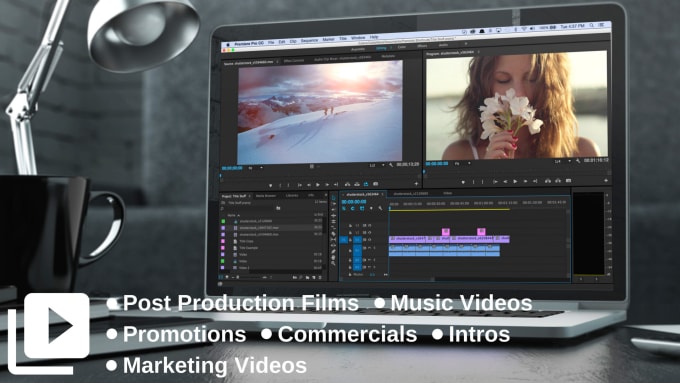680x383 pixels.
Task: Click Source monitor playhead scrubber
Action: click(x=221, y=176)
